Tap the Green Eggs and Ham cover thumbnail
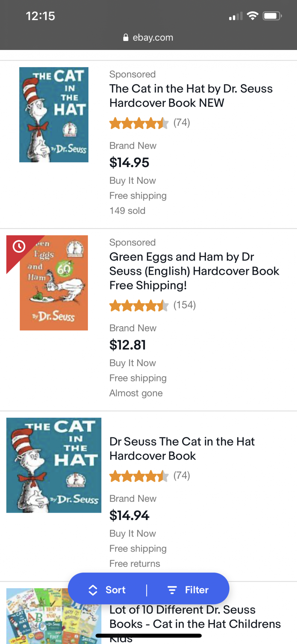This screenshot has height=644, width=297. [54, 283]
